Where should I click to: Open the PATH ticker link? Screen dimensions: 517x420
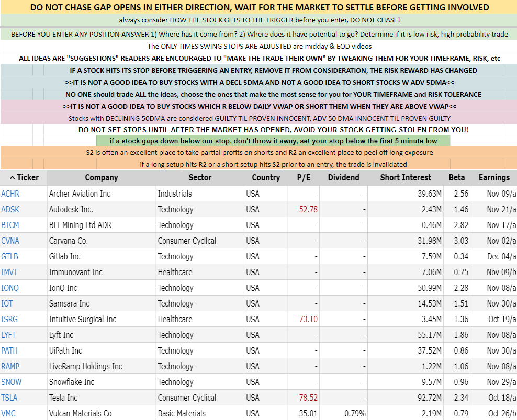click(9, 350)
